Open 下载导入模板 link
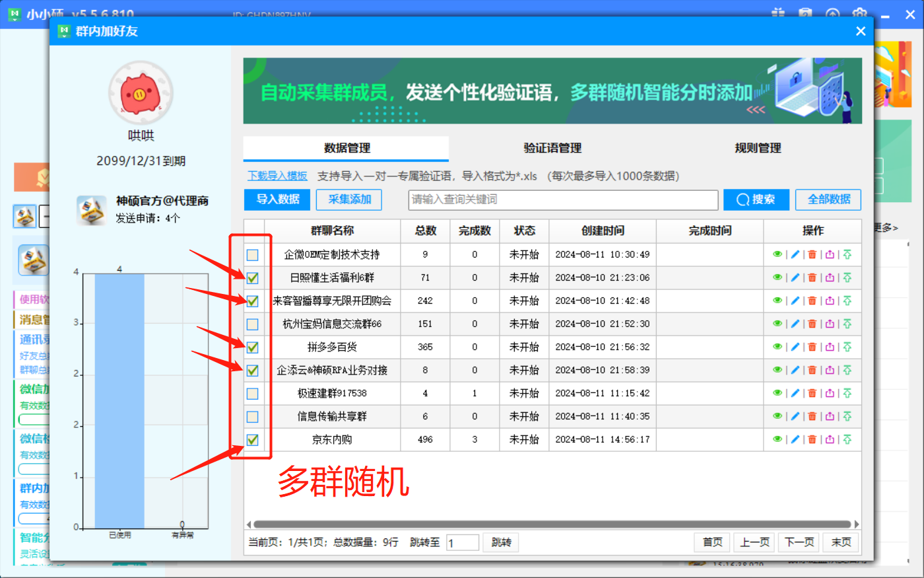The width and height of the screenshot is (924, 578). pos(277,176)
